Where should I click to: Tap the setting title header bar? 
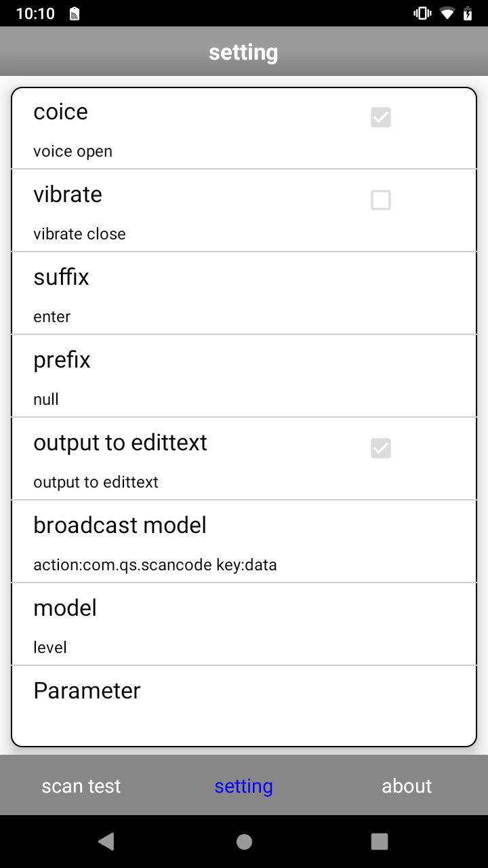244,52
